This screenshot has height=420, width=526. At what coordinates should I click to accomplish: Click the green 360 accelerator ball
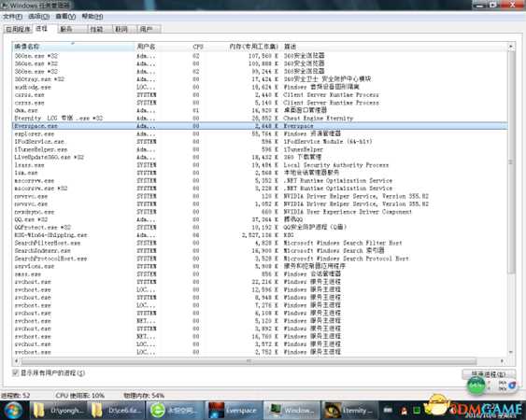[x=476, y=385]
